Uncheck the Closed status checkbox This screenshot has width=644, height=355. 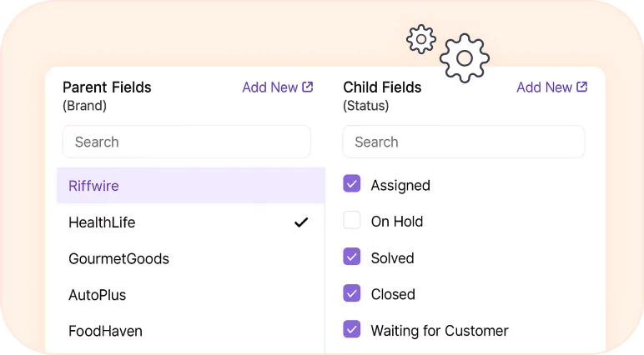tap(352, 293)
